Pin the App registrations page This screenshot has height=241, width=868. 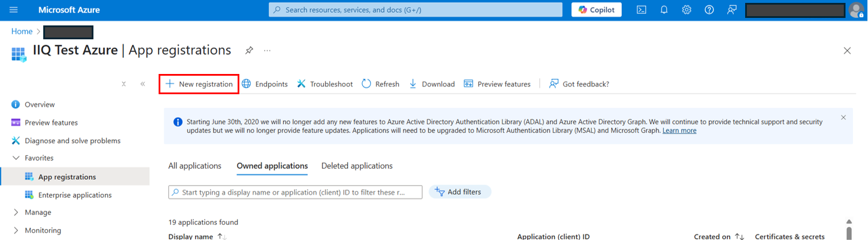[x=249, y=50]
